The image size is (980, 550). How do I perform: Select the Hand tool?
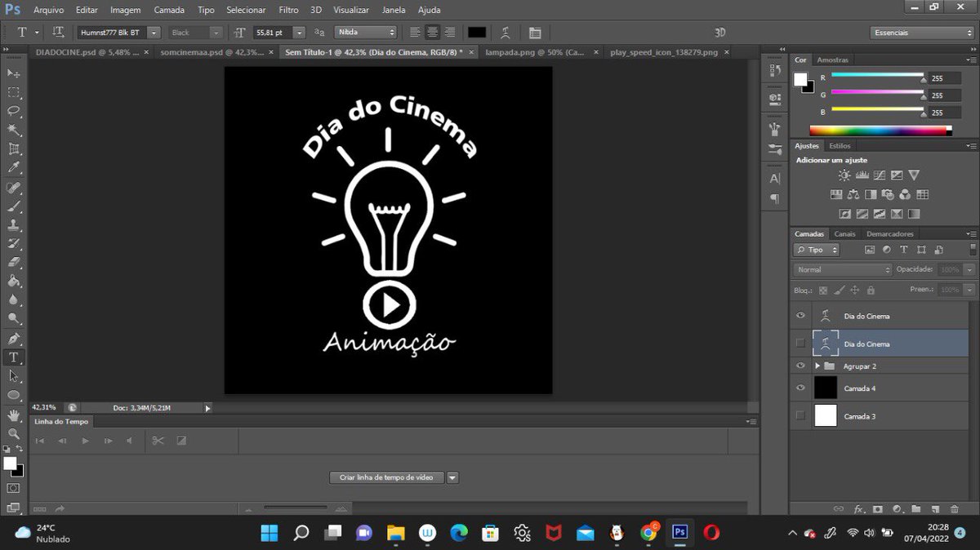click(x=13, y=415)
